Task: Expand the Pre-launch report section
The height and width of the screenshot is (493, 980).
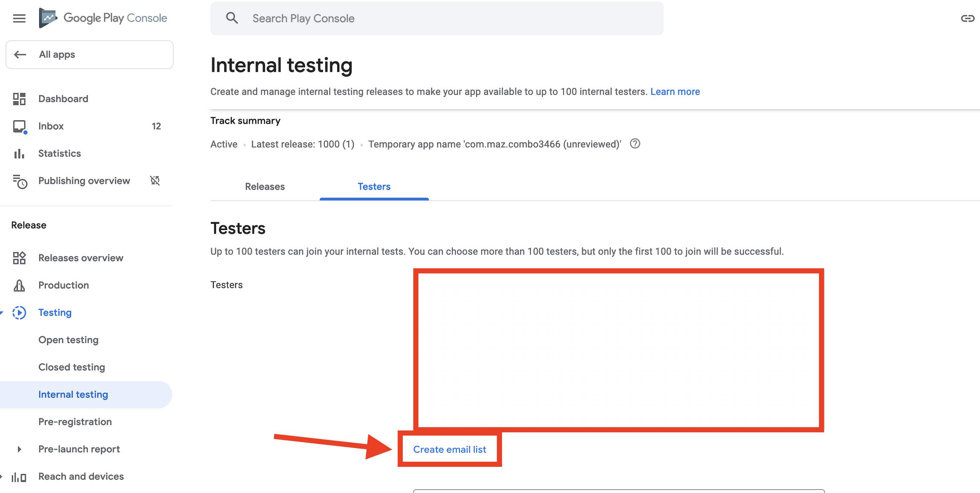Action: (19, 449)
